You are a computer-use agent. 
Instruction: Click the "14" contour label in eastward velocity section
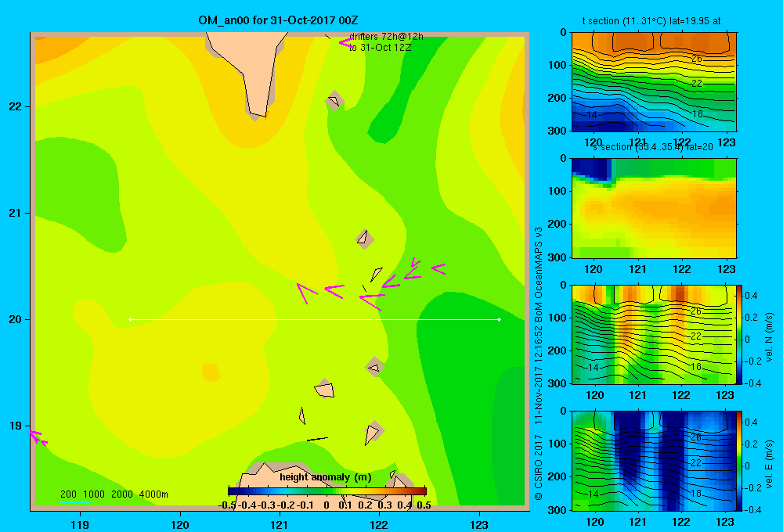[x=592, y=494]
